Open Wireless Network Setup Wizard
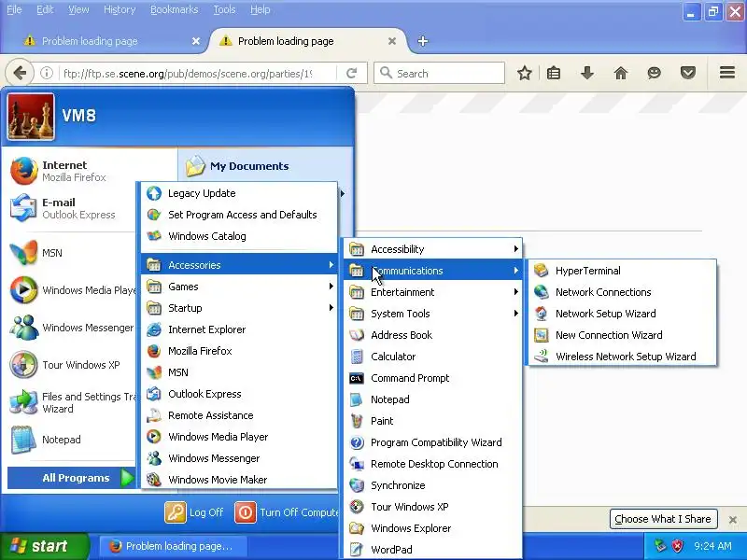 (621, 357)
